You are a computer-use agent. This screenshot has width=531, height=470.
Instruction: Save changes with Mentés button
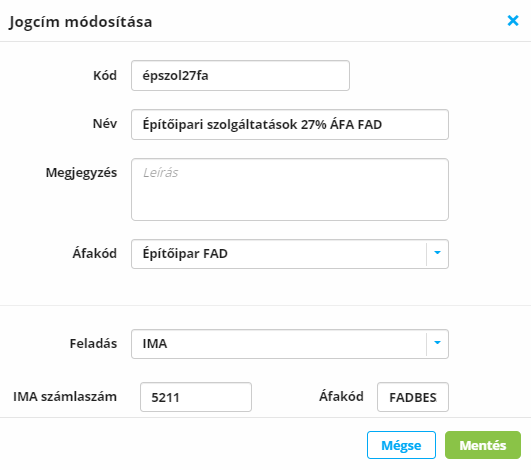(483, 445)
